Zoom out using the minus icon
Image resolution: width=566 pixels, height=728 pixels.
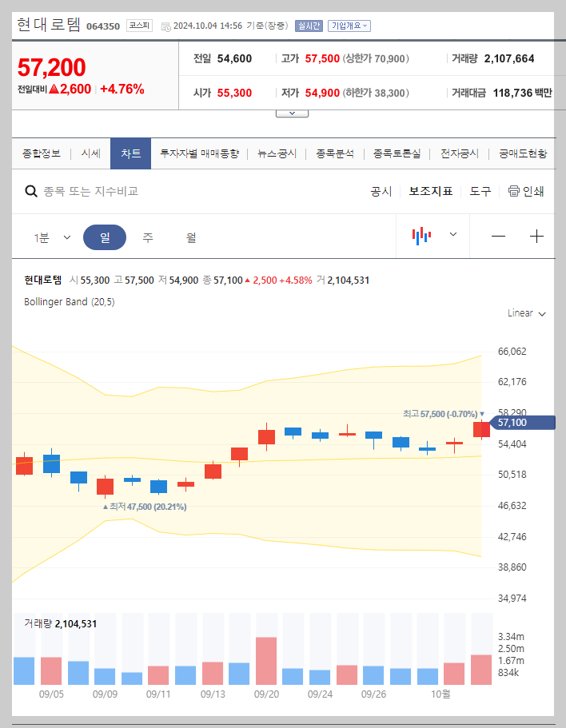pos(498,236)
